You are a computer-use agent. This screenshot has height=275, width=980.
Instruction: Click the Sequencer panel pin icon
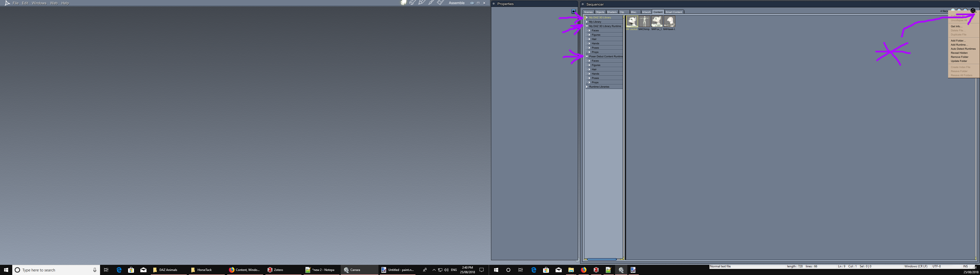pos(582,4)
